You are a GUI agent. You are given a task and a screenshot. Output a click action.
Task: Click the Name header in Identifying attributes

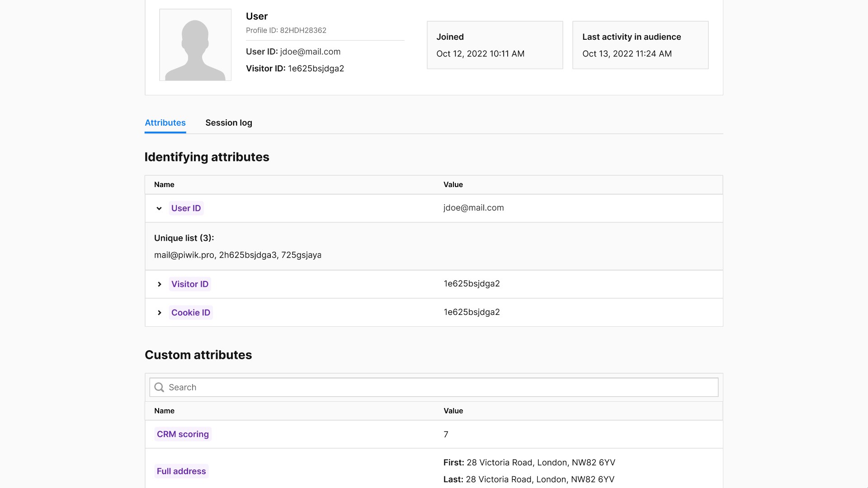click(164, 185)
